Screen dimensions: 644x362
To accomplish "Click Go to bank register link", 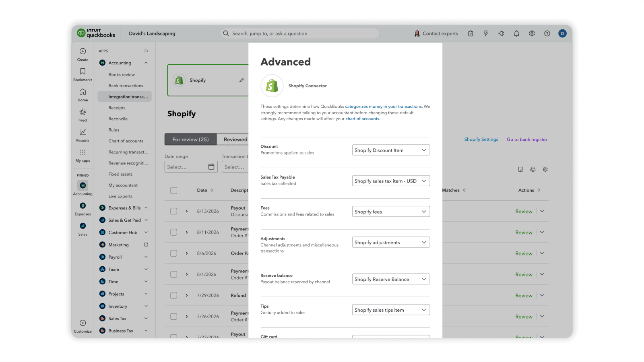I will (x=527, y=140).
